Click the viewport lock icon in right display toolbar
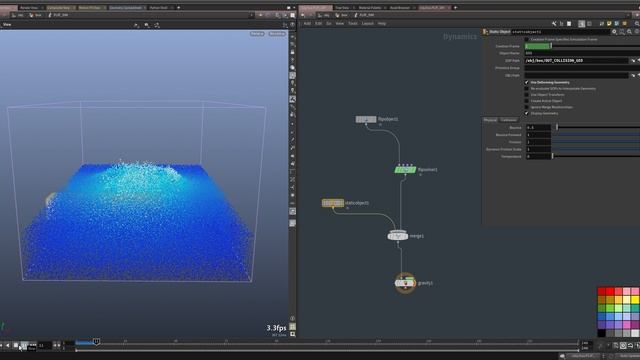Viewport: 640px width, 360px height. coord(292,52)
